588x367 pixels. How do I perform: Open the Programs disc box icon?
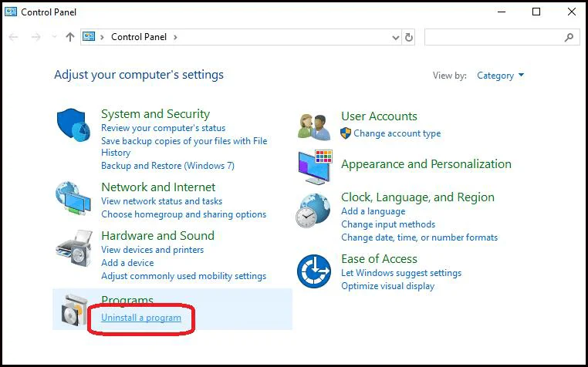coord(74,310)
